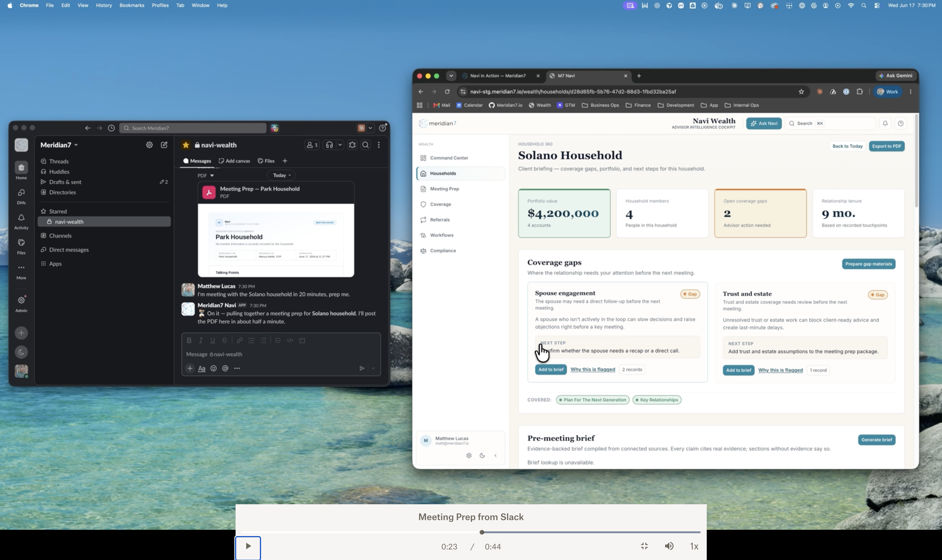
Task: Click Slack message input field
Action: pyautogui.click(x=281, y=354)
